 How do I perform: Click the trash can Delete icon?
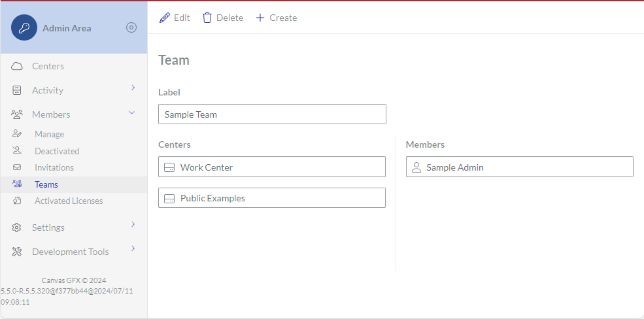point(207,18)
